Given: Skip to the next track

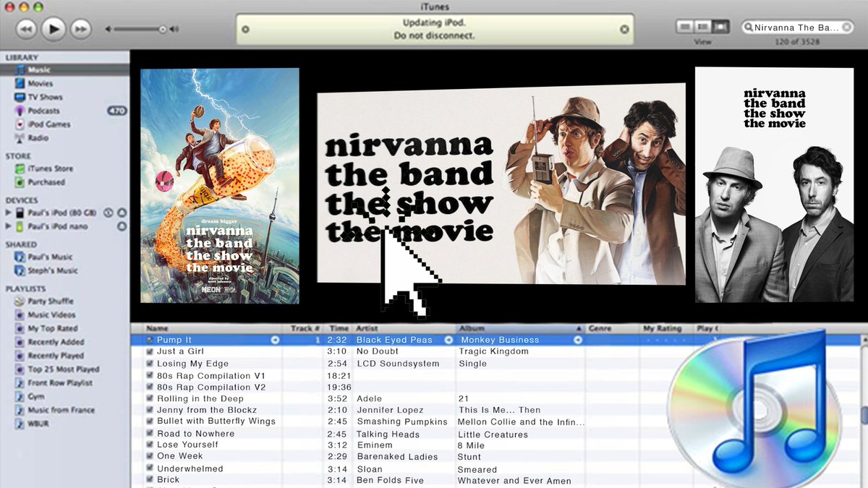Looking at the screenshot, I should (80, 29).
